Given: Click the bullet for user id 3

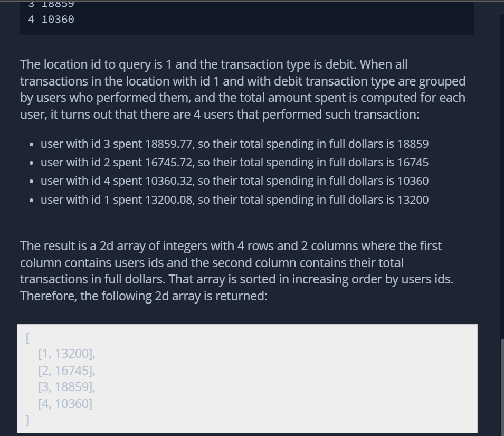Looking at the screenshot, I should click(33, 145).
